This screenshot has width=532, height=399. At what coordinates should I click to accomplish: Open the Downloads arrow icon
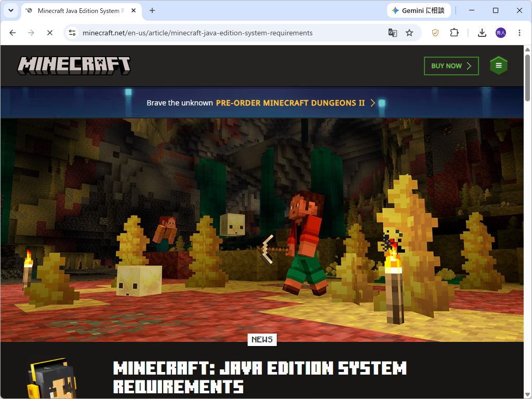(x=482, y=33)
